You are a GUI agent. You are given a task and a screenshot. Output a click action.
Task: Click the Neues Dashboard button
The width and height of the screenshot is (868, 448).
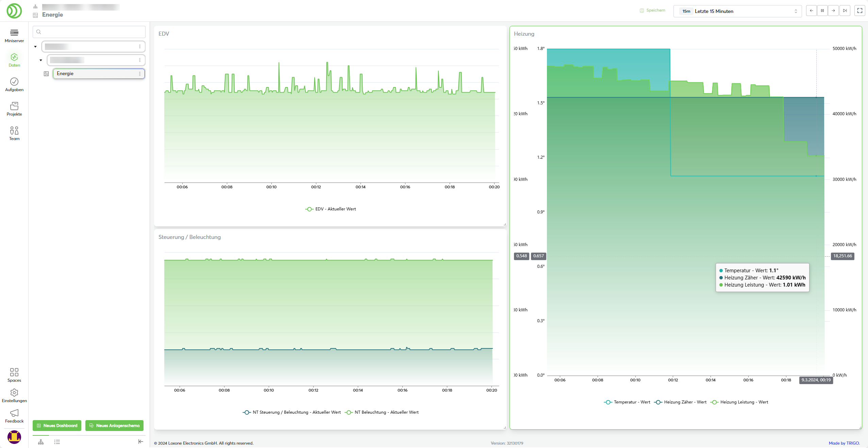pos(57,426)
